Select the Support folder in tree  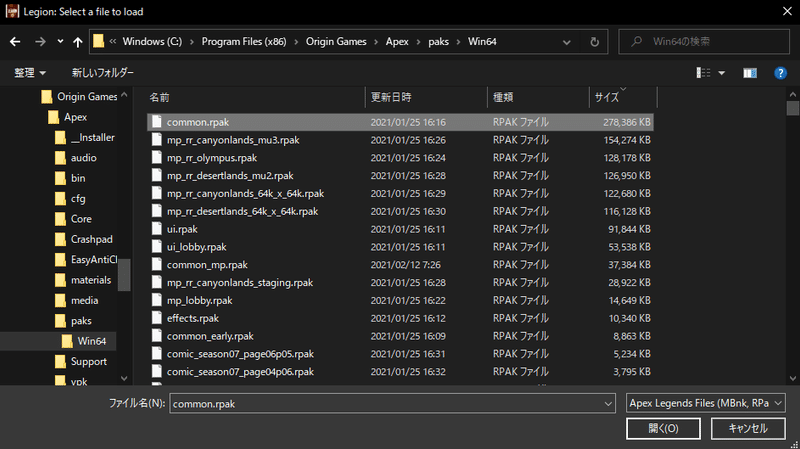tap(81, 362)
